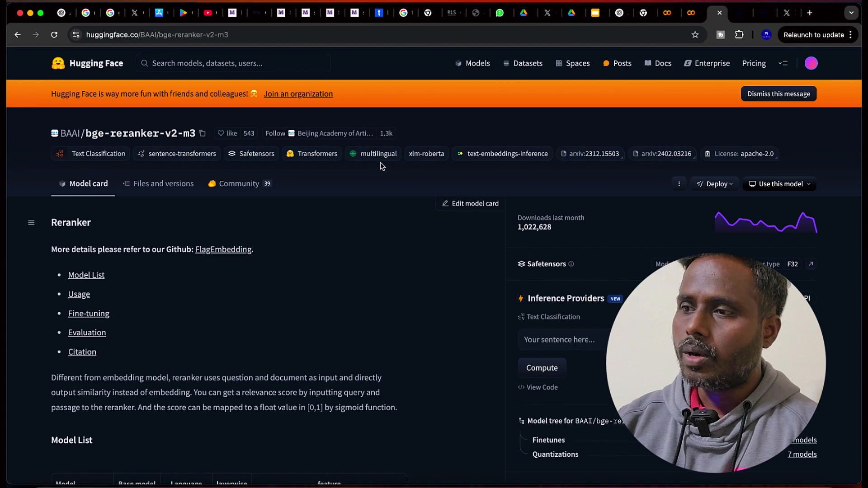Open the FlagEmbedding Github link
868x488 pixels.
click(x=223, y=249)
